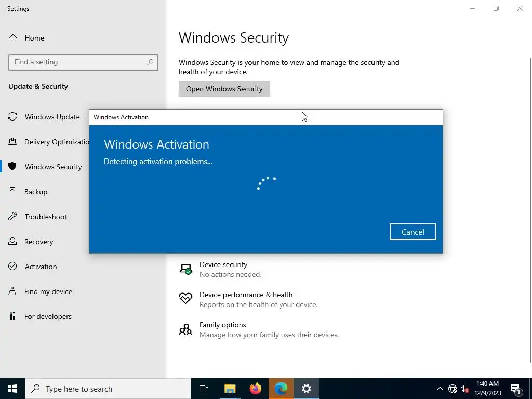The width and height of the screenshot is (532, 399).
Task: Click the 'Windows Security' page heading
Action: [x=233, y=37]
